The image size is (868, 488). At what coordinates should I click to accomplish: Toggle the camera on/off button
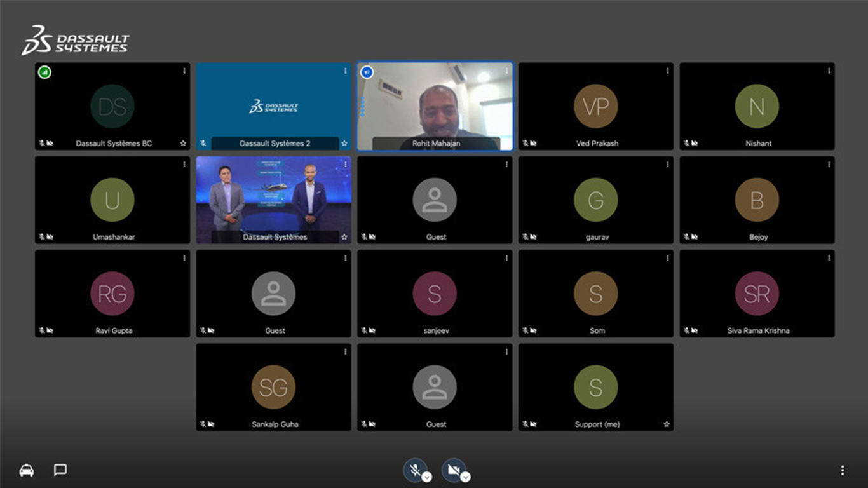tap(453, 470)
